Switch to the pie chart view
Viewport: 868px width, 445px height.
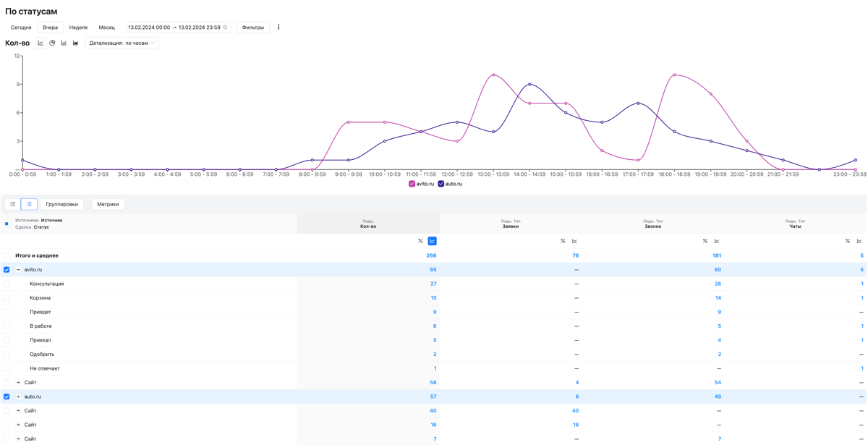(52, 43)
